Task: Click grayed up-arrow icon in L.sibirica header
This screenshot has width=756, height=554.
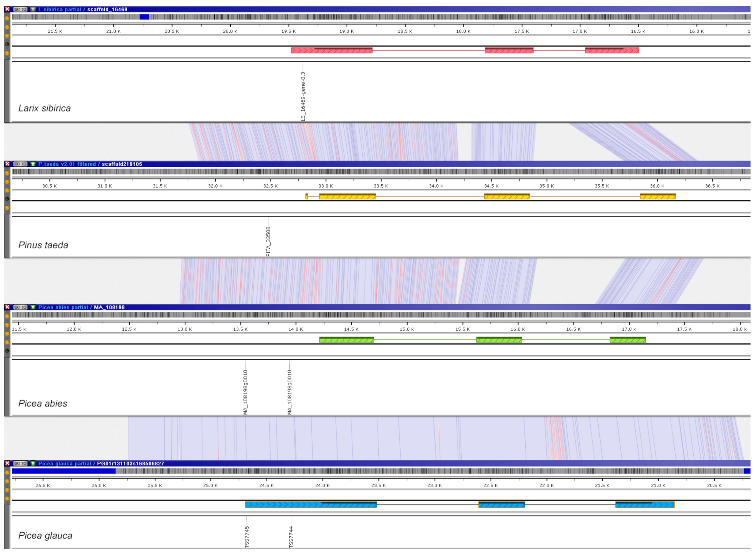Action: coord(33,9)
